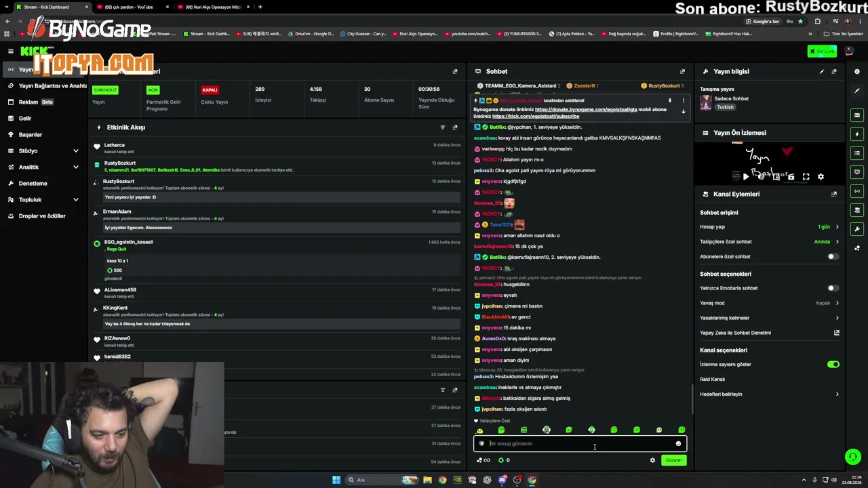Click ErmanAdam in activity feed
868x488 pixels.
[x=117, y=211]
